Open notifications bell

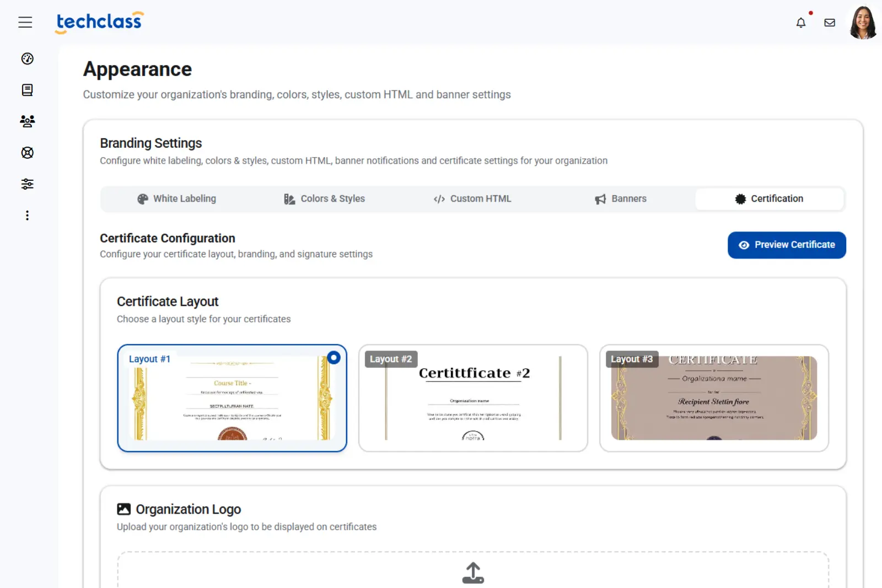pos(801,23)
